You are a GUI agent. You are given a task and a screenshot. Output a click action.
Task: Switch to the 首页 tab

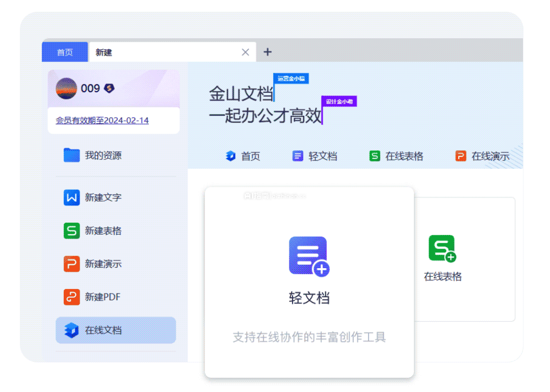pos(65,52)
